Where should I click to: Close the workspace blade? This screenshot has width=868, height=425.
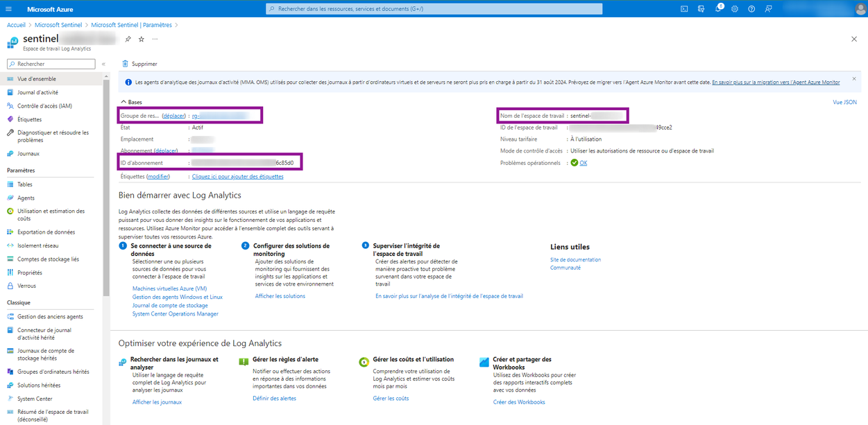[854, 40]
